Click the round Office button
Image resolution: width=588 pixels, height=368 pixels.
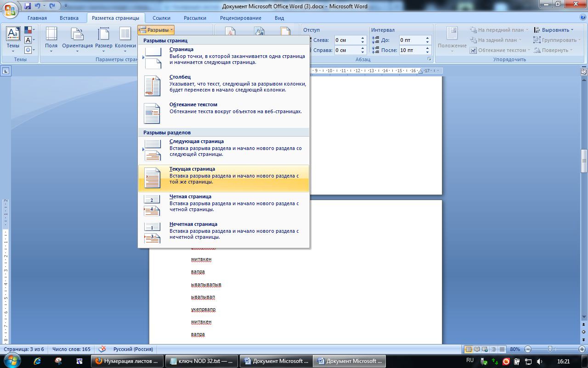[x=10, y=9]
